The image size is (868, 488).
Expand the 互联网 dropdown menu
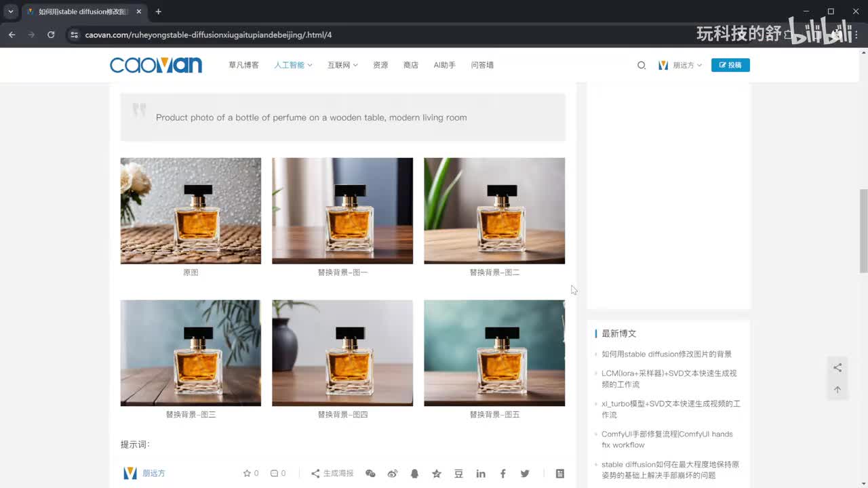[342, 66]
